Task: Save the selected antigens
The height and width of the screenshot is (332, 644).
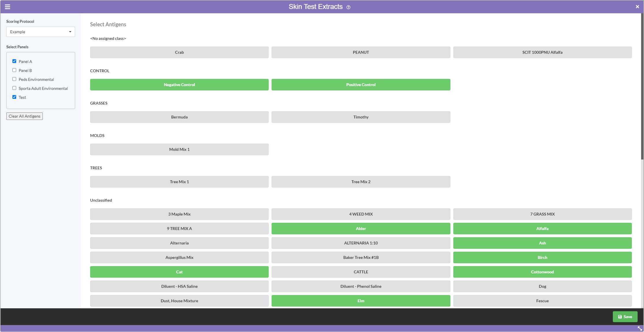Action: pos(625,317)
